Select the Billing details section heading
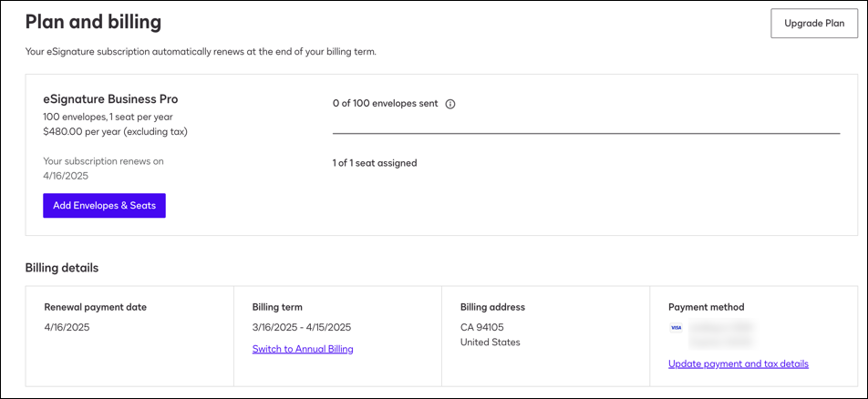 pyautogui.click(x=62, y=268)
